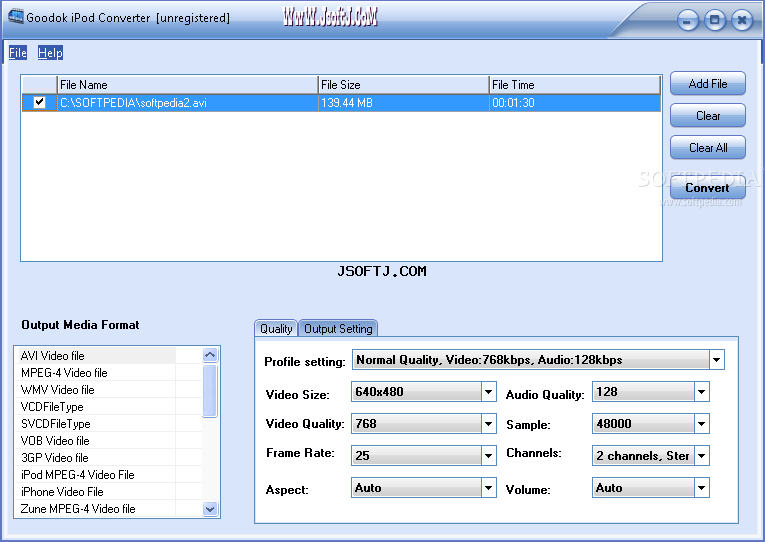Minimize the Goodok iPod Converter window
This screenshot has height=542, width=765.
(x=687, y=21)
